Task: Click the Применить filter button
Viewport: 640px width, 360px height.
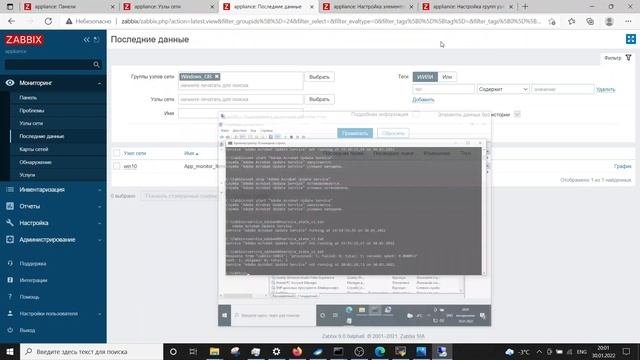Action: pos(355,133)
